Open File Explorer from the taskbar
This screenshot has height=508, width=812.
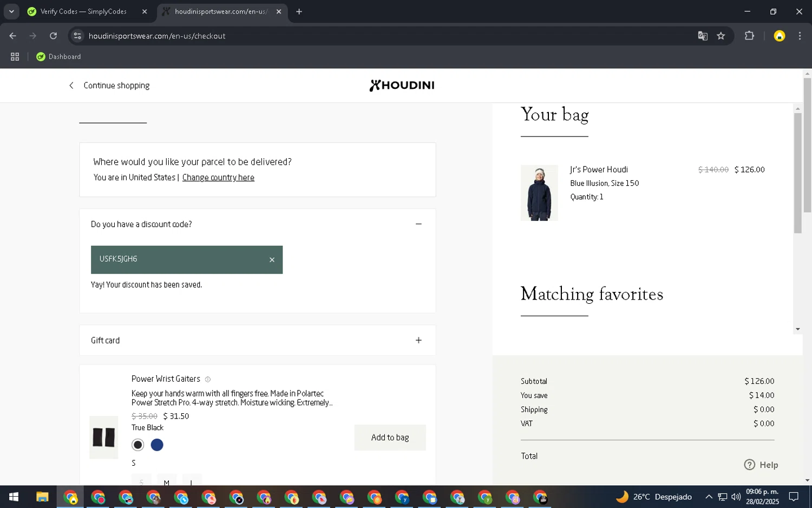42,497
